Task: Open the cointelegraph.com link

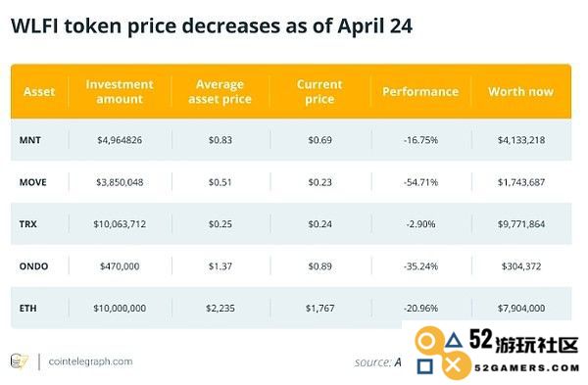Action: click(90, 361)
